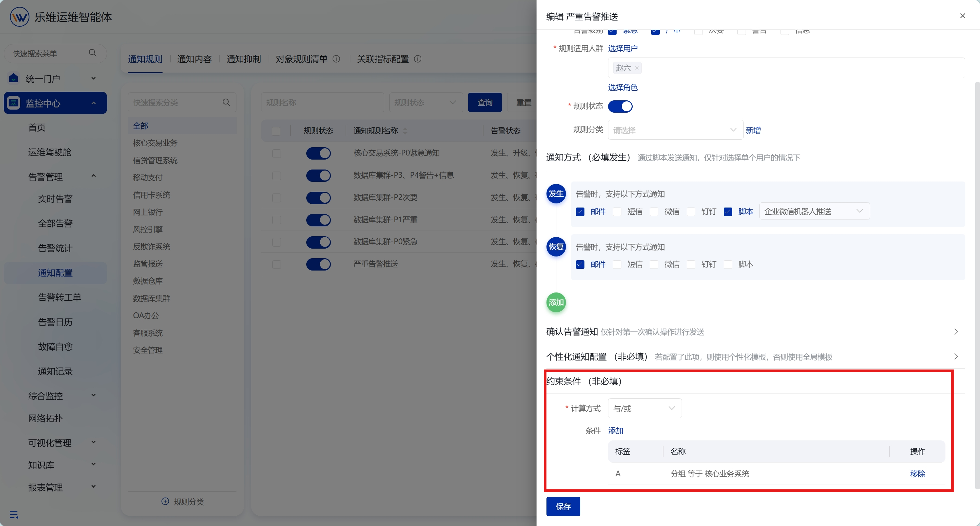This screenshot has width=980, height=526.
Task: Toggle status switch for 数据库集群-P2次要
Action: coord(319,198)
